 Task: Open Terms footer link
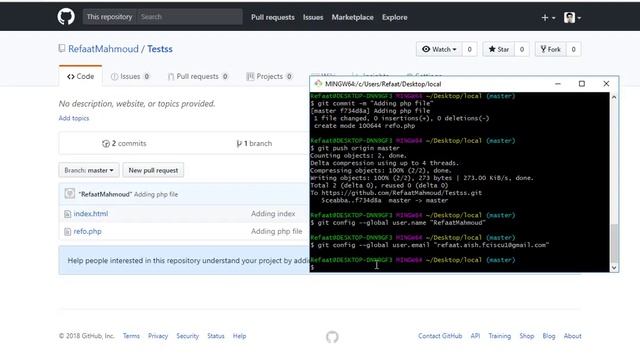tap(131, 336)
